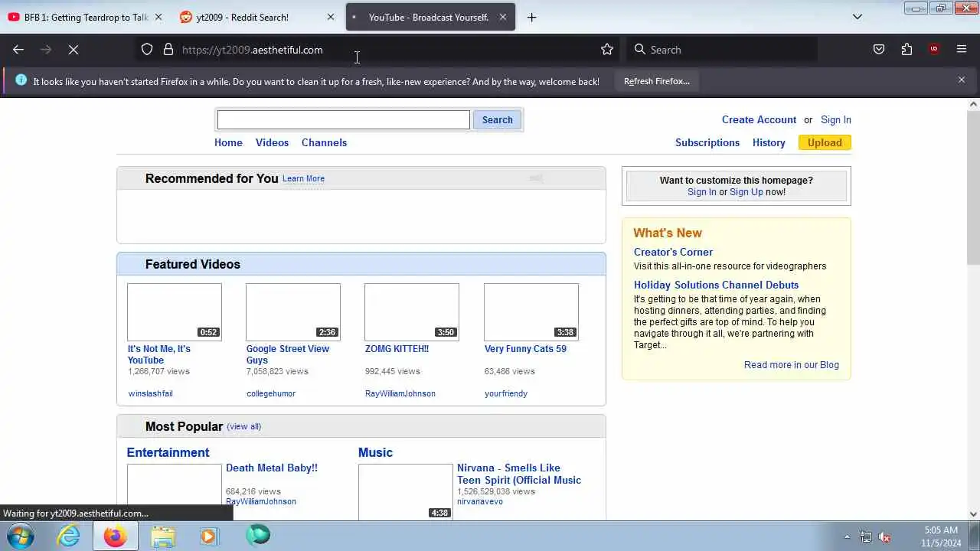980x551 pixels.
Task: Open the shield tracking protection icon
Action: click(147, 50)
